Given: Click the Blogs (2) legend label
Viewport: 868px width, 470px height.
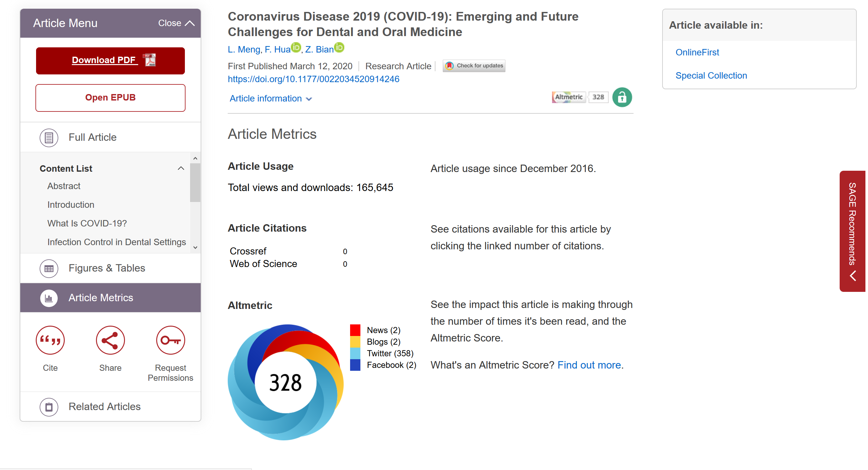Looking at the screenshot, I should [x=384, y=342].
